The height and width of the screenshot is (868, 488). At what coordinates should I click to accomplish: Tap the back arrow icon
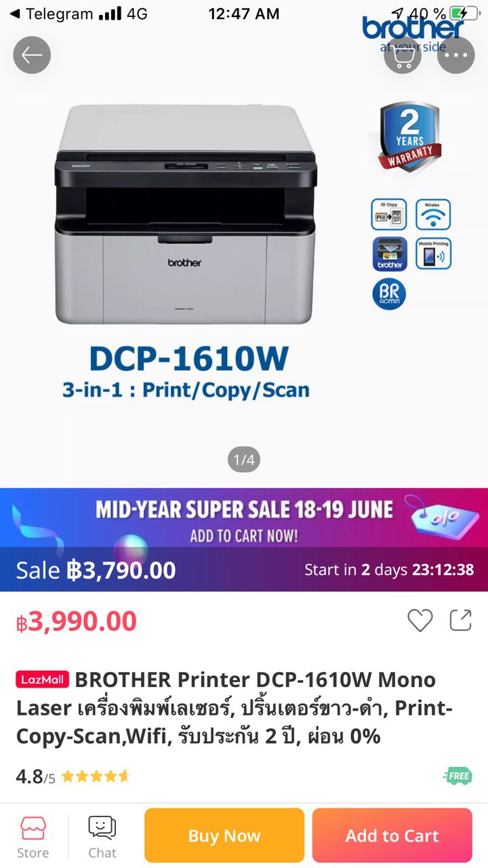pyautogui.click(x=32, y=55)
